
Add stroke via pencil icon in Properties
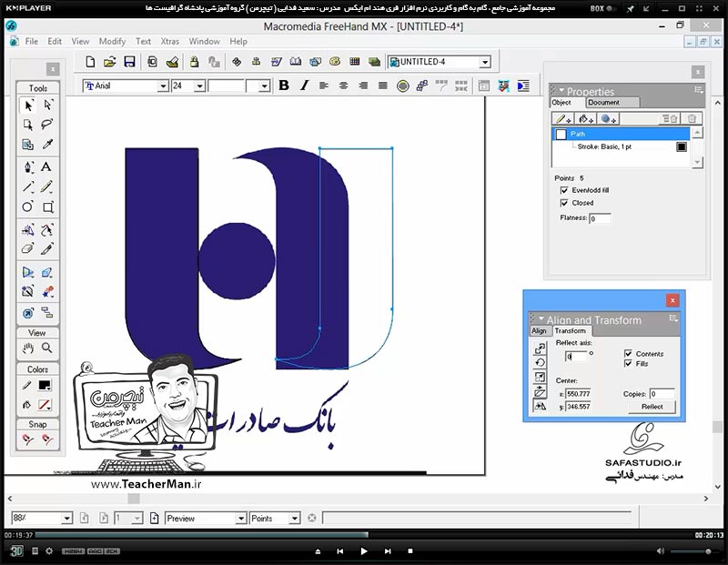coord(562,119)
